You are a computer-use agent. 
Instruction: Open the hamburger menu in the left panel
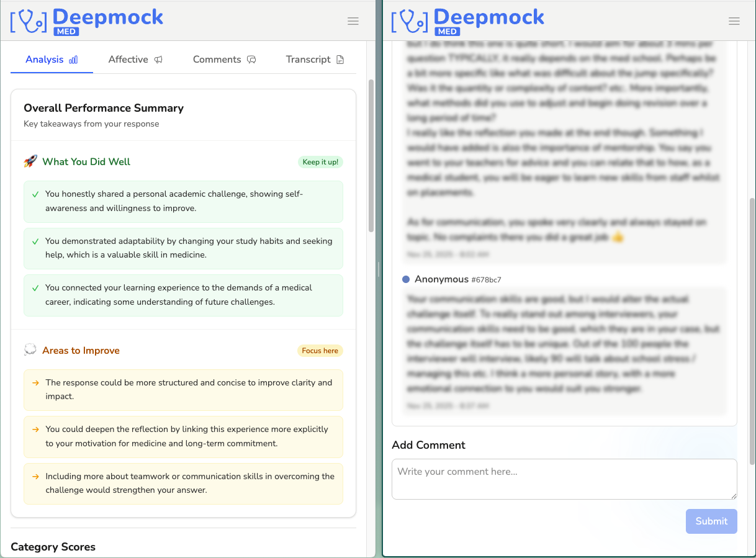click(353, 20)
